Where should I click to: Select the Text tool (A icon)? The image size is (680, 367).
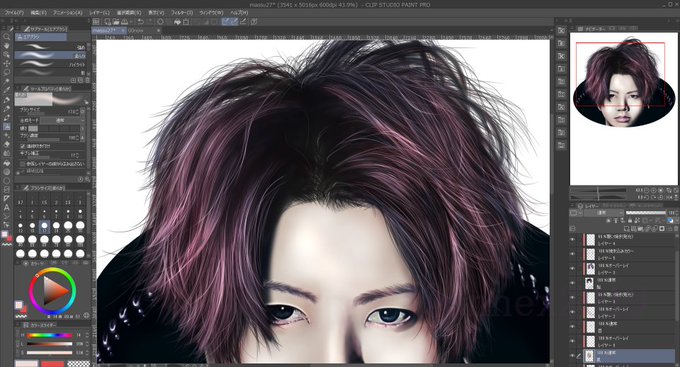tap(6, 208)
